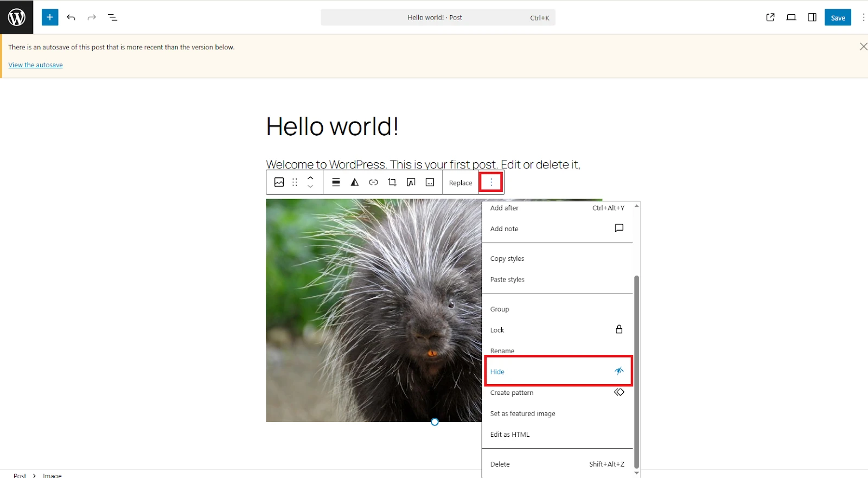Select the Crop image icon
The image size is (868, 478).
click(x=392, y=182)
